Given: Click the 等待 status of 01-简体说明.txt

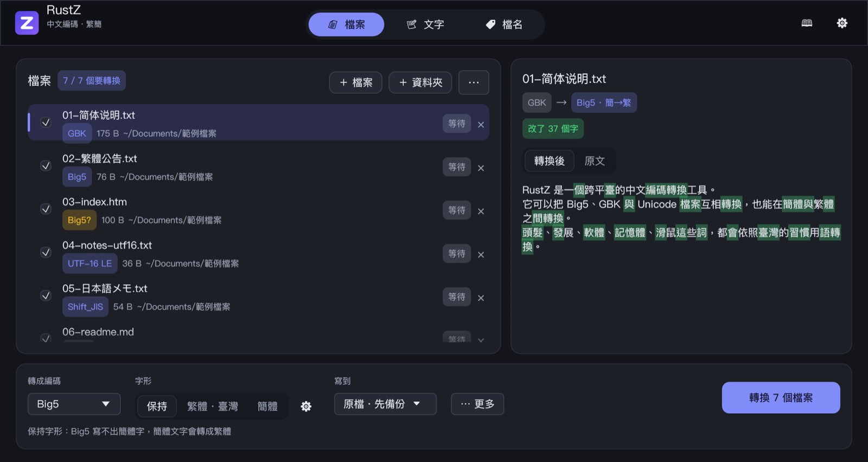Looking at the screenshot, I should [x=457, y=124].
